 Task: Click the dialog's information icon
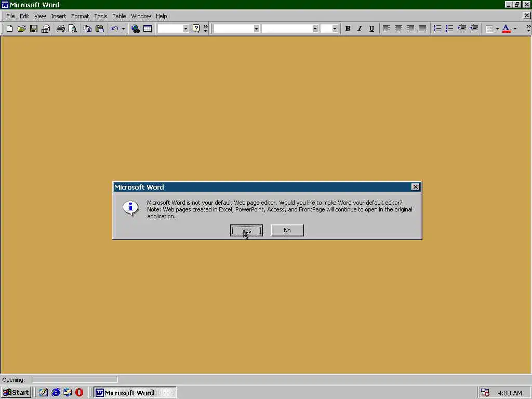130,208
